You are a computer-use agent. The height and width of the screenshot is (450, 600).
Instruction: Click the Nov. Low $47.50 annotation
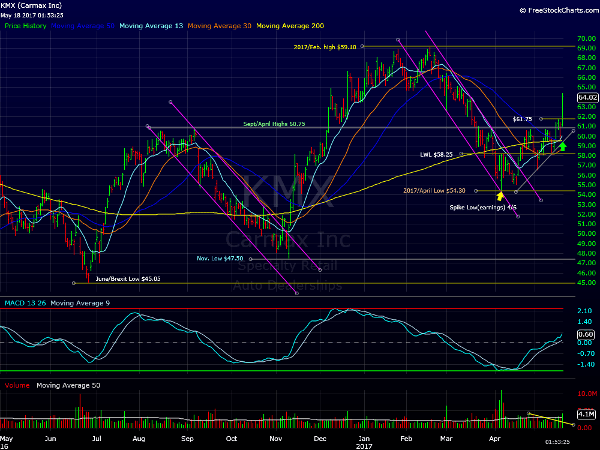pos(220,259)
